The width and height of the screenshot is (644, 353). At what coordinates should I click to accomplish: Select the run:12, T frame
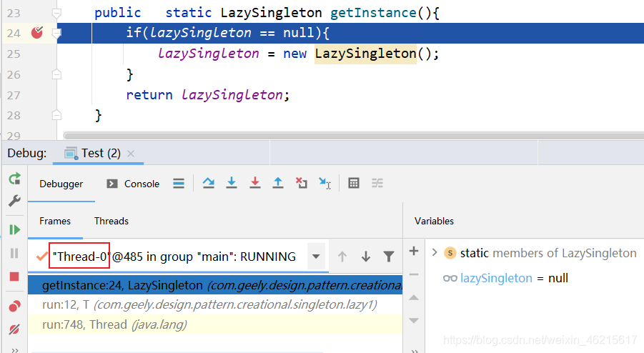click(x=215, y=304)
